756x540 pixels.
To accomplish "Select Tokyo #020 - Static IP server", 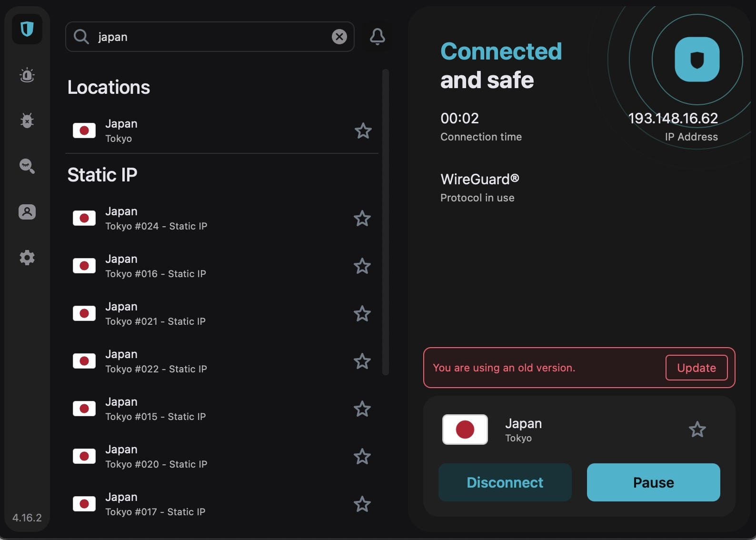I will point(222,457).
